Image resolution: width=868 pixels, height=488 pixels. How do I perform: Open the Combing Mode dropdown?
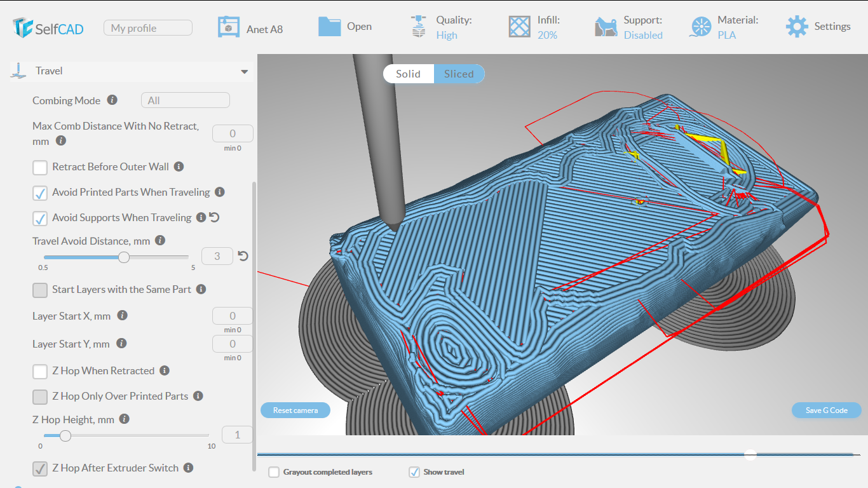click(185, 100)
